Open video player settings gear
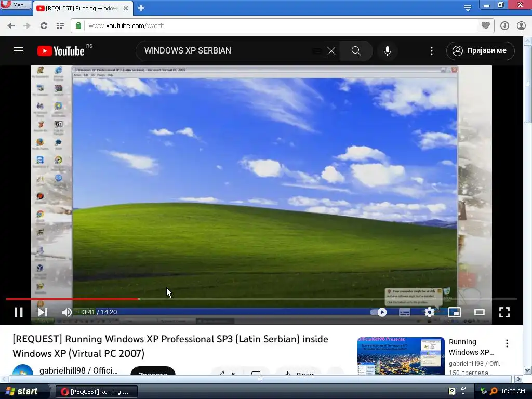Viewport: 532px width, 399px height. tap(430, 312)
